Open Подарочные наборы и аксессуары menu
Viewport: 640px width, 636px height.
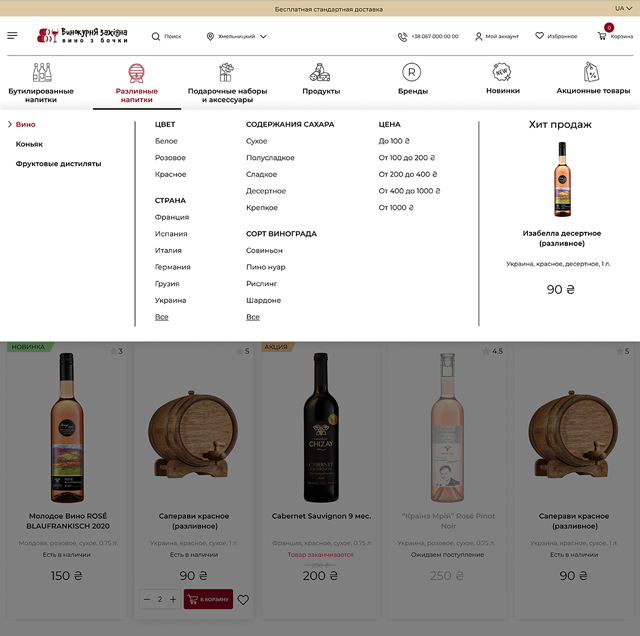click(x=227, y=95)
